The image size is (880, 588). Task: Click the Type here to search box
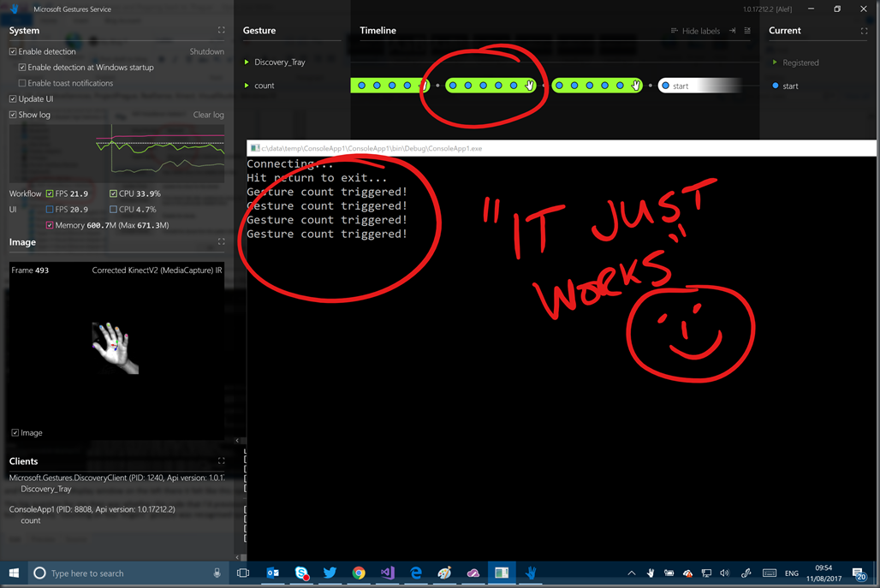pyautogui.click(x=127, y=573)
